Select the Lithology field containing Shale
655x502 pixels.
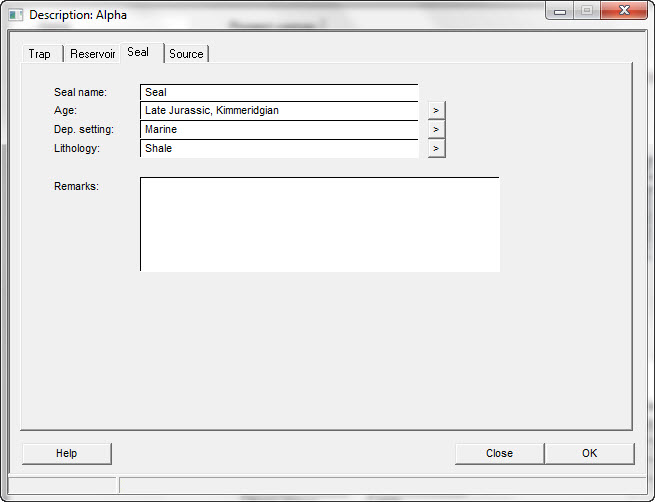tap(278, 148)
